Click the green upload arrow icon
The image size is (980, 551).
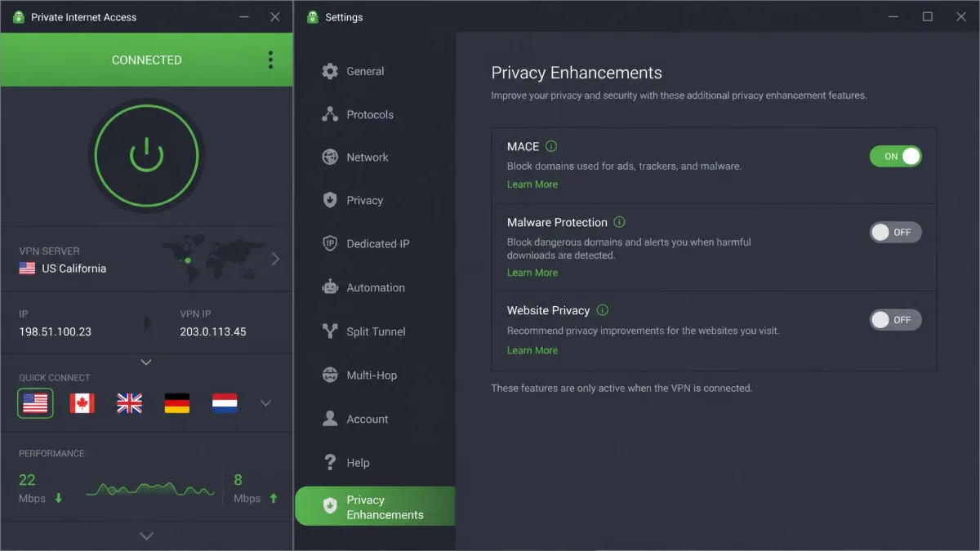click(x=274, y=498)
